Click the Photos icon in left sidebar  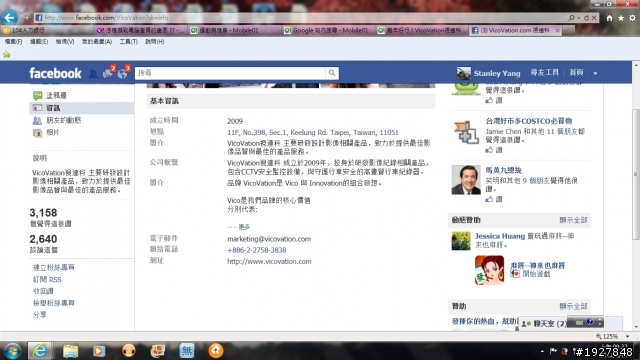tap(38, 133)
